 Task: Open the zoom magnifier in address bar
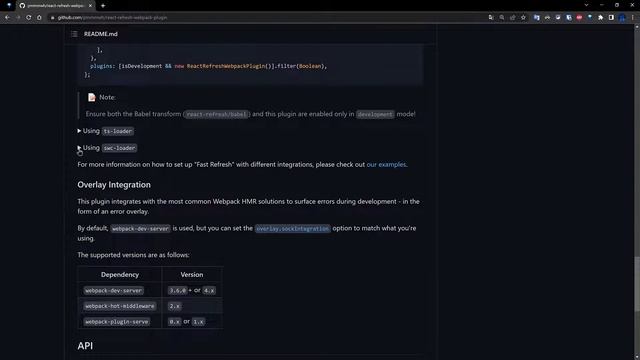tap(502, 18)
